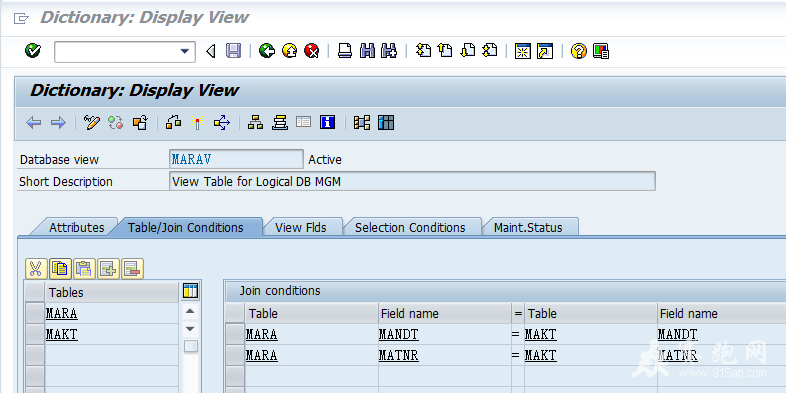
Task: Click the Check syntax icon
Action: click(x=173, y=122)
